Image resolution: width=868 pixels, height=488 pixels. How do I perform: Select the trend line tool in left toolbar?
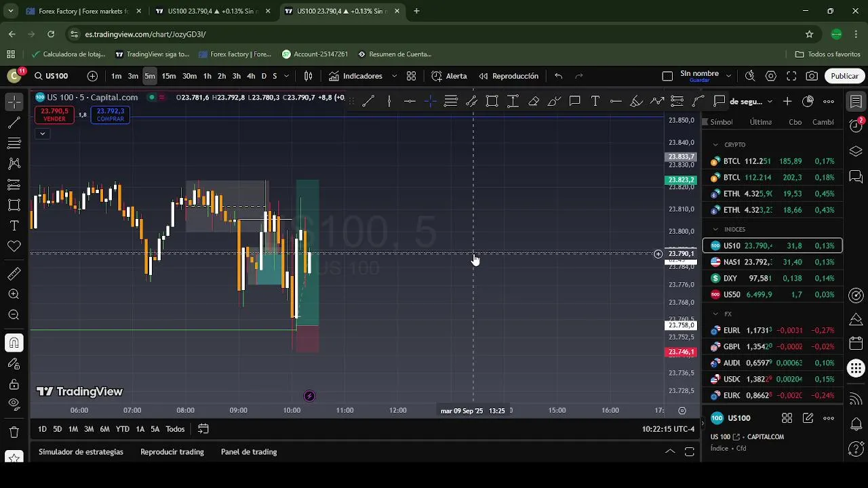coord(14,123)
